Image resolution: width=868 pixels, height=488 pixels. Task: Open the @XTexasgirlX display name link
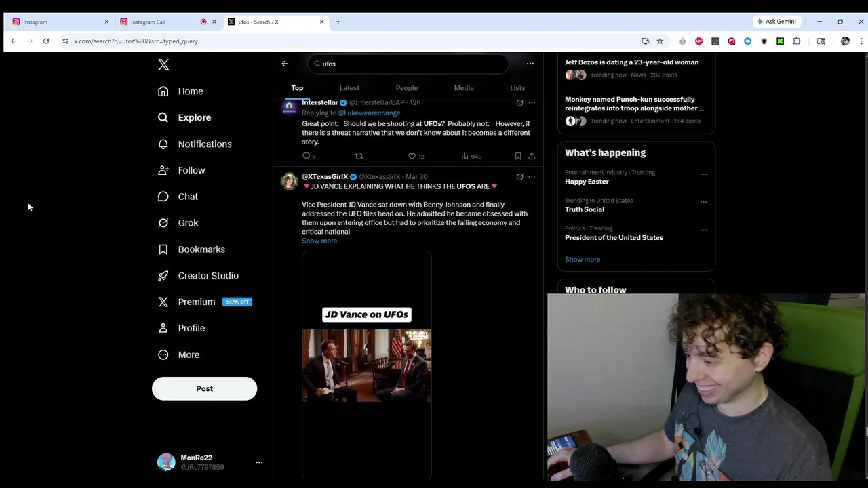point(325,176)
